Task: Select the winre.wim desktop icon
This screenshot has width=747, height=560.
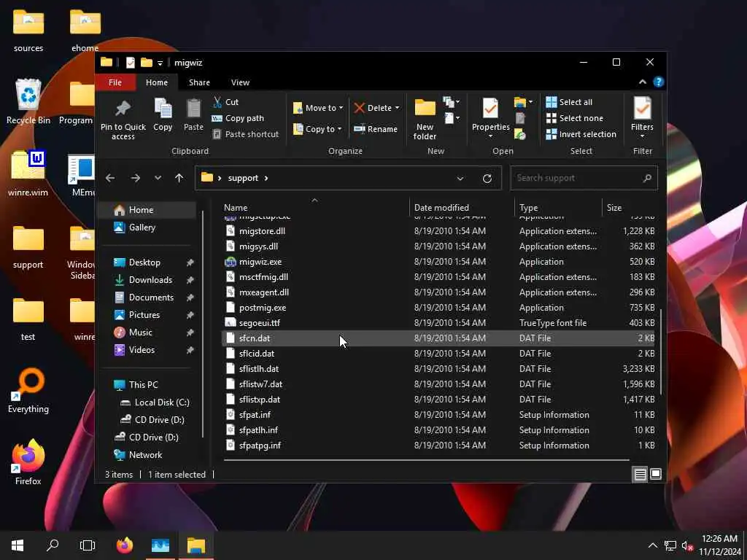Action: click(28, 174)
